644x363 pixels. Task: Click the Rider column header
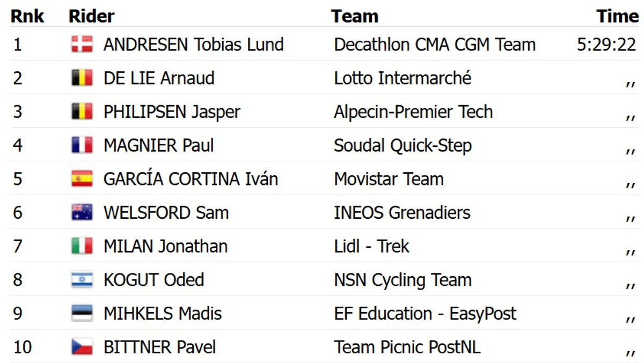(x=91, y=16)
